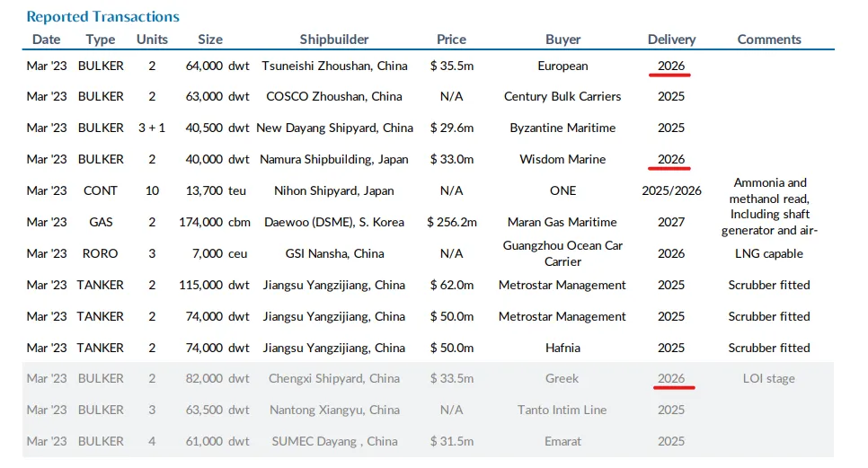Click the Daewoo (DSME), S. Korea cell
The height and width of the screenshot is (468, 868).
coord(334,223)
